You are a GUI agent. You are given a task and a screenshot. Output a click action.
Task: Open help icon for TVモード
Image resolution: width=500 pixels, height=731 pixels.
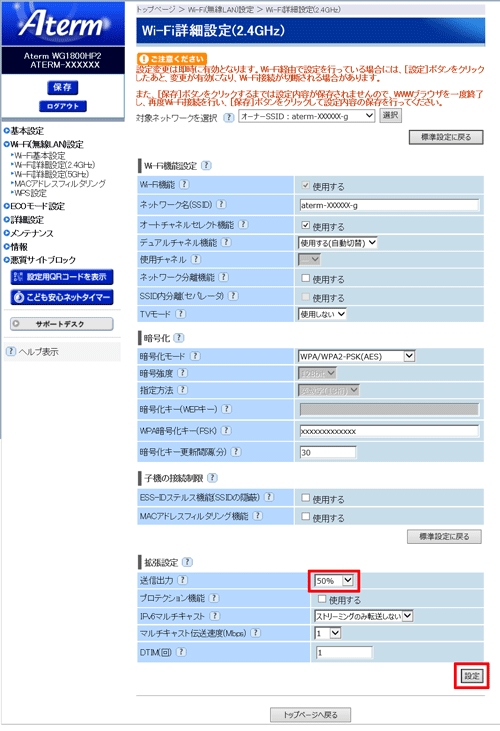[x=181, y=314]
